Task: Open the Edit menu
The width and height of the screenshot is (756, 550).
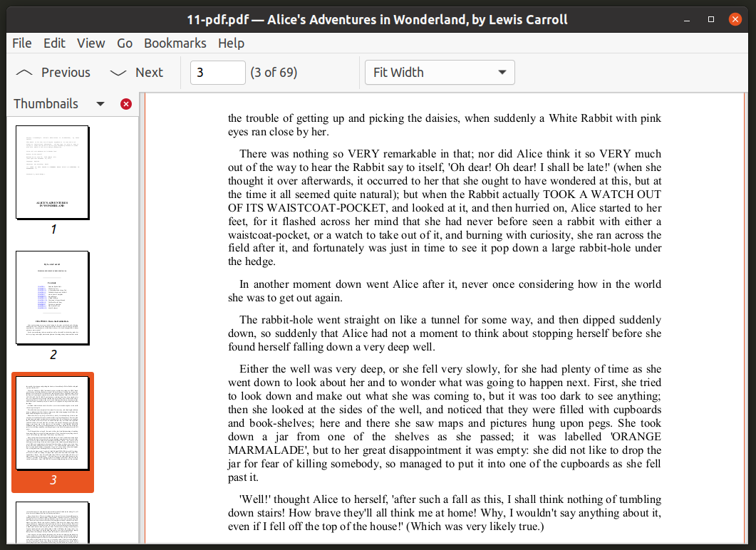Action: tap(54, 43)
